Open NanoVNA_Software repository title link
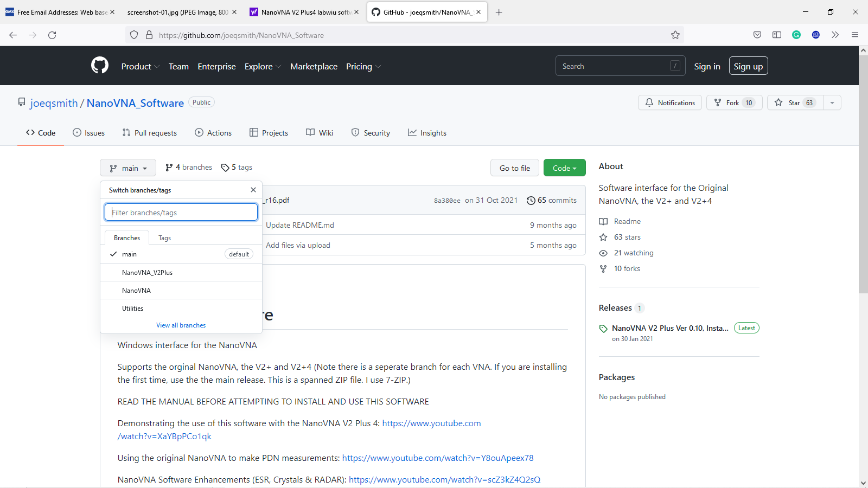The width and height of the screenshot is (868, 488). [x=135, y=103]
